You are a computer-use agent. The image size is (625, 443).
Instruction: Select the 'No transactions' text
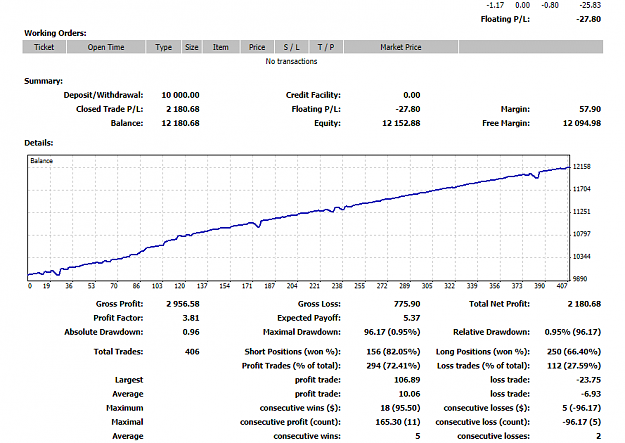click(291, 61)
